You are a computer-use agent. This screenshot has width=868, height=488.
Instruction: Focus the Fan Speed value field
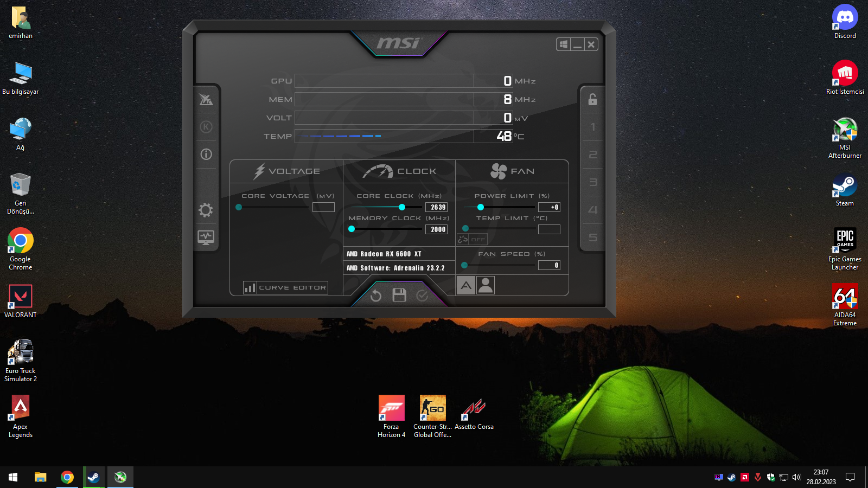[x=549, y=265]
